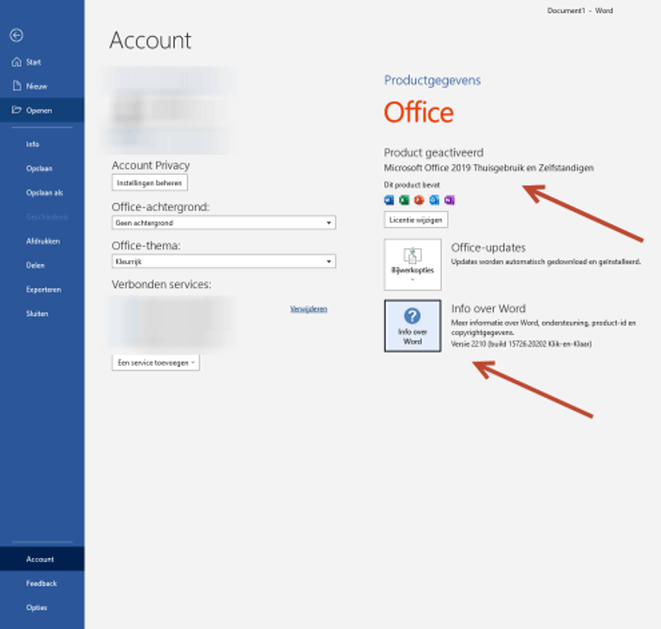
Task: Click the Excel app icon
Action: coord(404,200)
